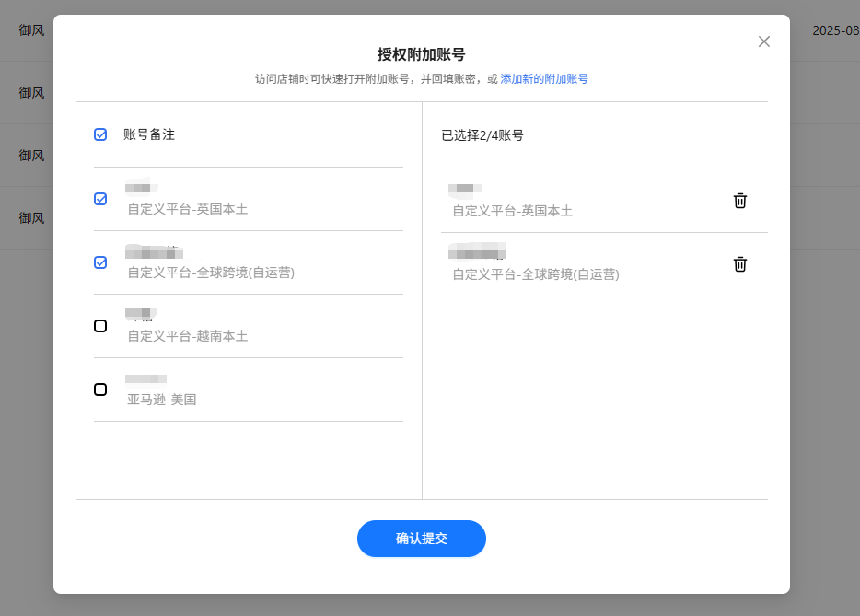Click the 已选择2/4账号 counter text
Image resolution: width=860 pixels, height=616 pixels.
[x=482, y=135]
